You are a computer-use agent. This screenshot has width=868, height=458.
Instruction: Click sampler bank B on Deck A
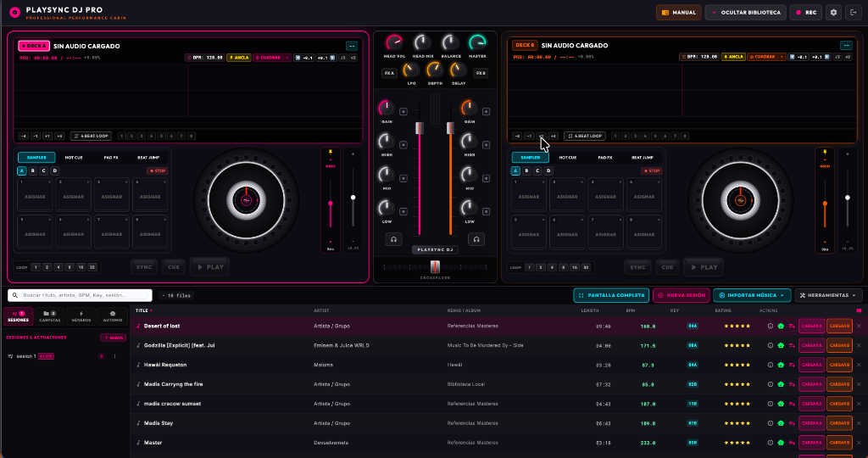tap(33, 170)
